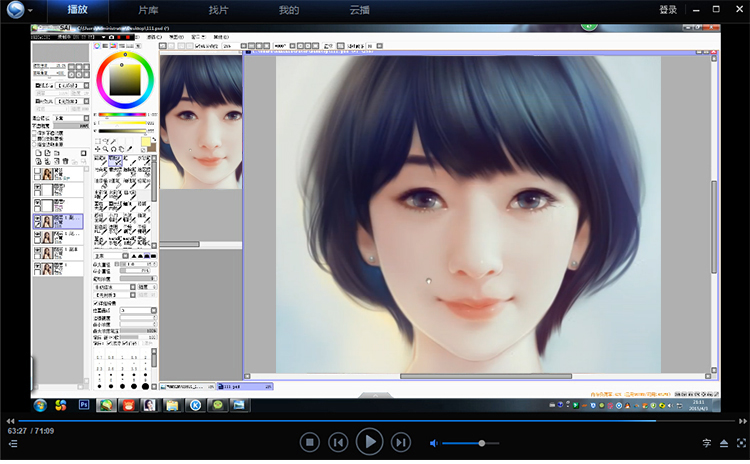Open subtitle settings via 字 icon
Viewport: 750px width, 464px height.
pos(706,443)
